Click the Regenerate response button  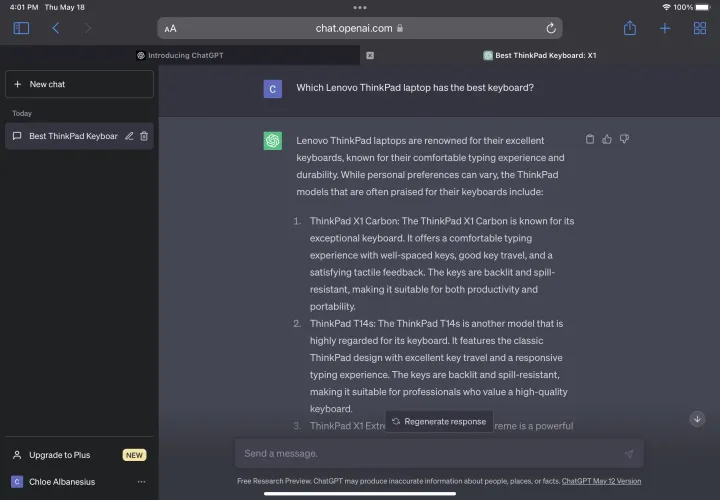pyautogui.click(x=439, y=422)
